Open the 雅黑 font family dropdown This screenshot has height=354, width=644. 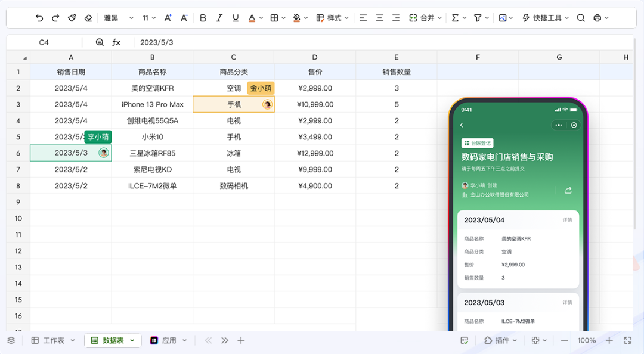point(118,18)
